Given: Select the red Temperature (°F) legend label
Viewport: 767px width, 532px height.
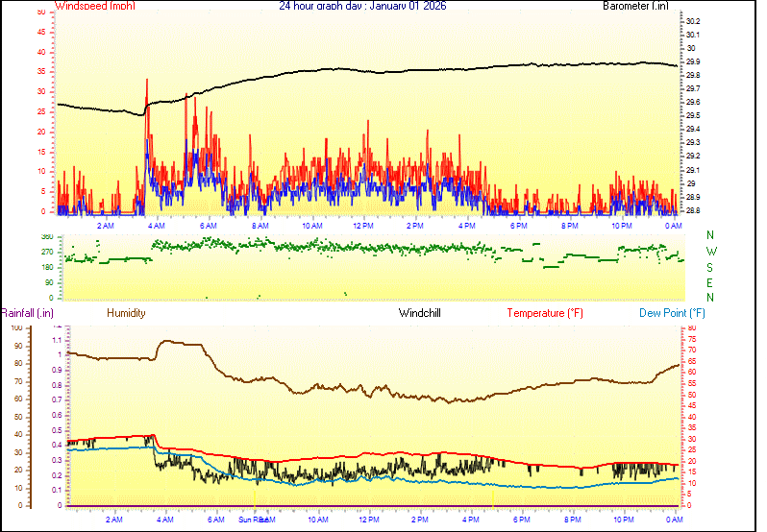Looking at the screenshot, I should (x=545, y=313).
